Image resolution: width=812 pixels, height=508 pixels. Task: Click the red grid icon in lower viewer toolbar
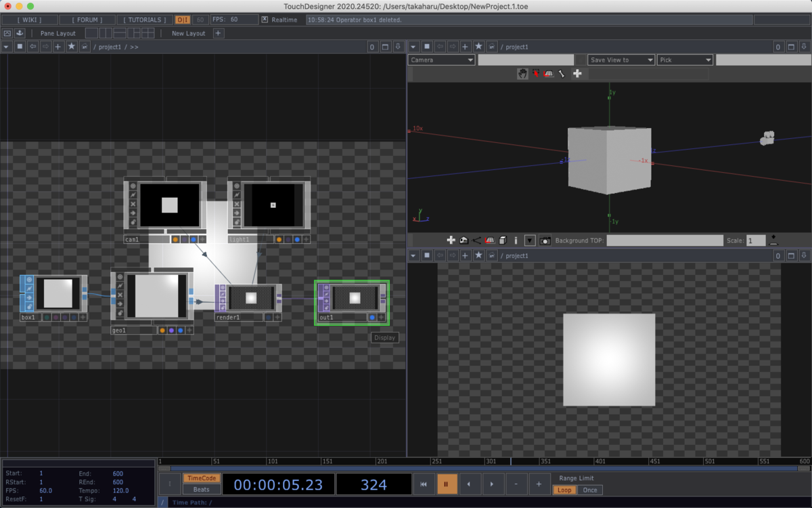(x=490, y=240)
